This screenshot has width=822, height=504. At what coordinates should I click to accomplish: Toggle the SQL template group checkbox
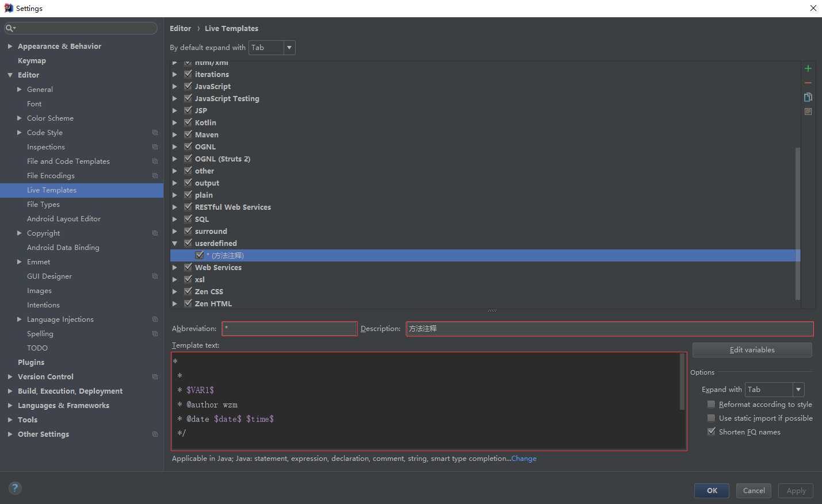188,219
